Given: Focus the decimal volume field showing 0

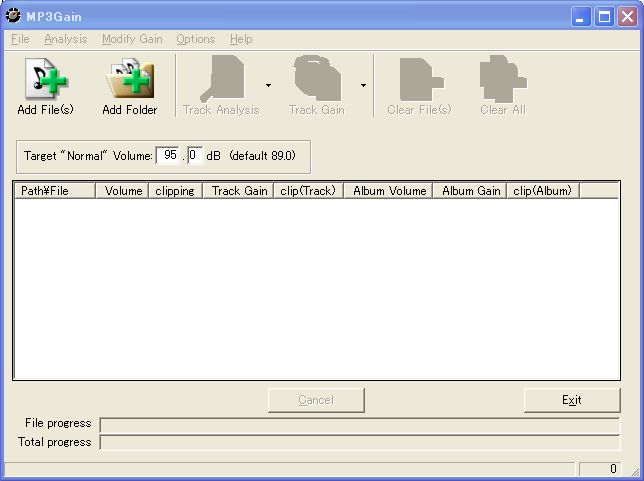Looking at the screenshot, I should tap(195, 156).
